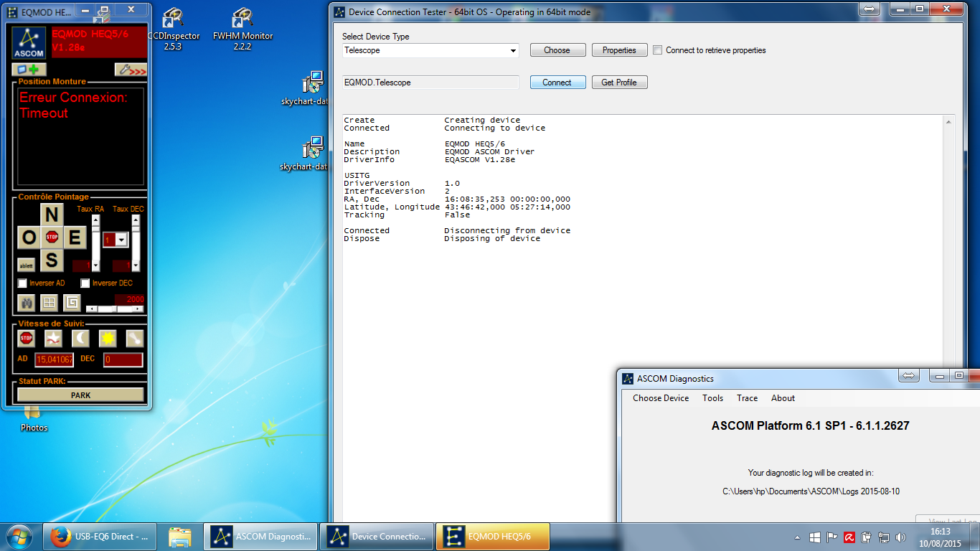
Task: Open EQMOD setup via wrench arrows button
Action: 131,70
